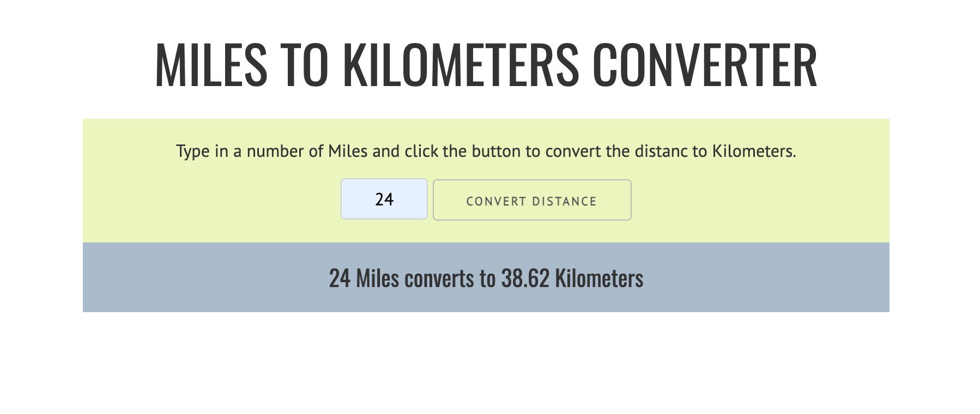Image resolution: width=980 pixels, height=414 pixels.
Task: Focus the miles input field containing 24
Action: point(384,199)
